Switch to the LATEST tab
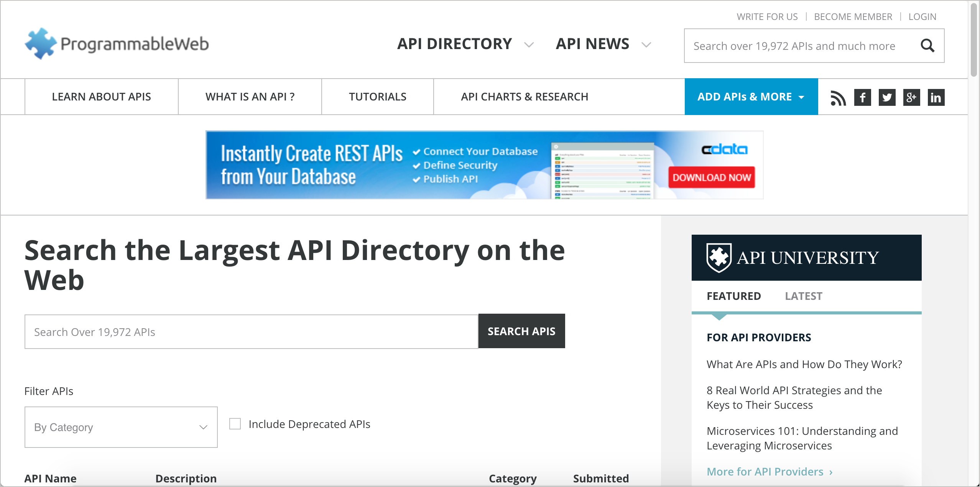Viewport: 980px width, 487px height. tap(804, 296)
